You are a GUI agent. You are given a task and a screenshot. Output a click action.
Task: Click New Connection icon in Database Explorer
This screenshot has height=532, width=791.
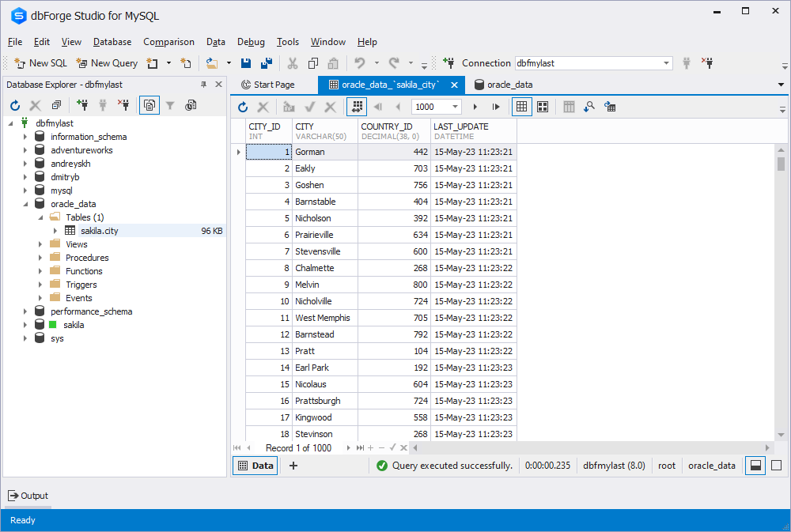point(82,105)
